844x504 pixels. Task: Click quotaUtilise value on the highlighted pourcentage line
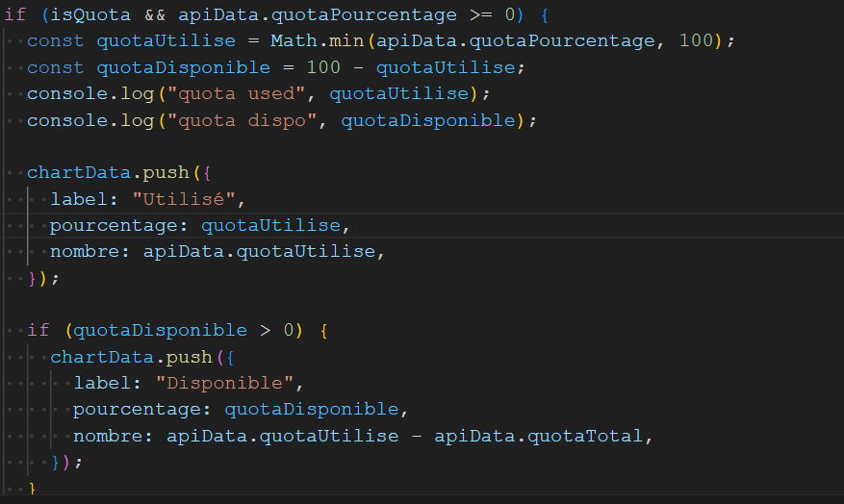pos(270,225)
